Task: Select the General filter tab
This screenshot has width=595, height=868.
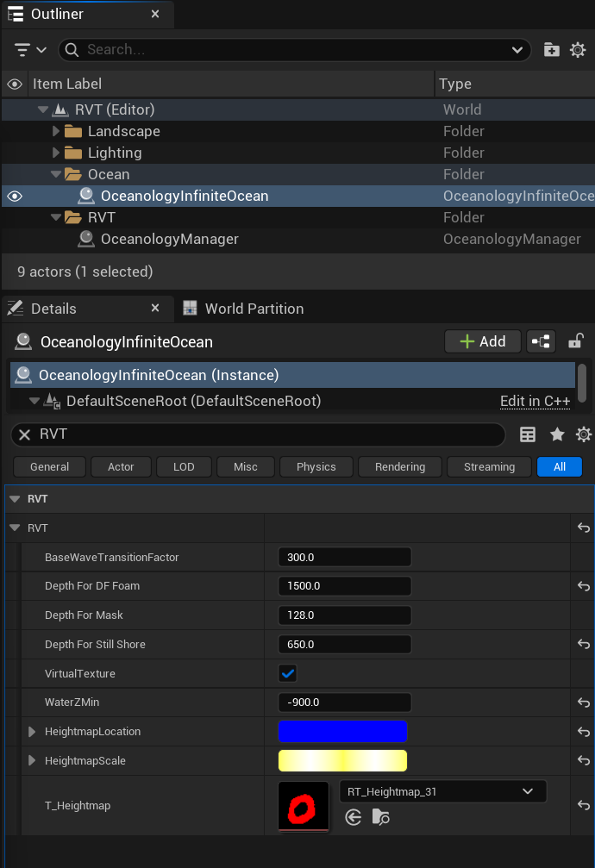Action: click(49, 466)
